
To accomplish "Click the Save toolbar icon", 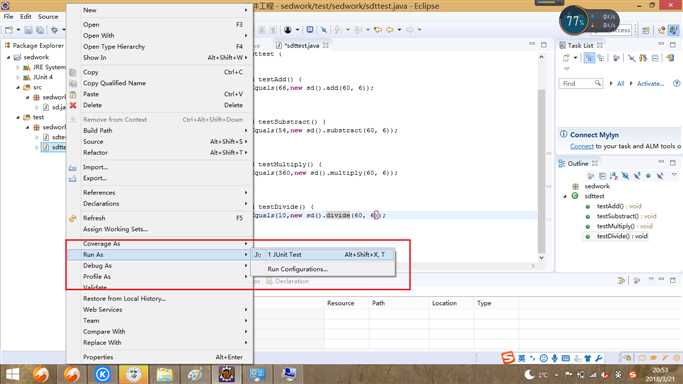I will click(x=28, y=30).
